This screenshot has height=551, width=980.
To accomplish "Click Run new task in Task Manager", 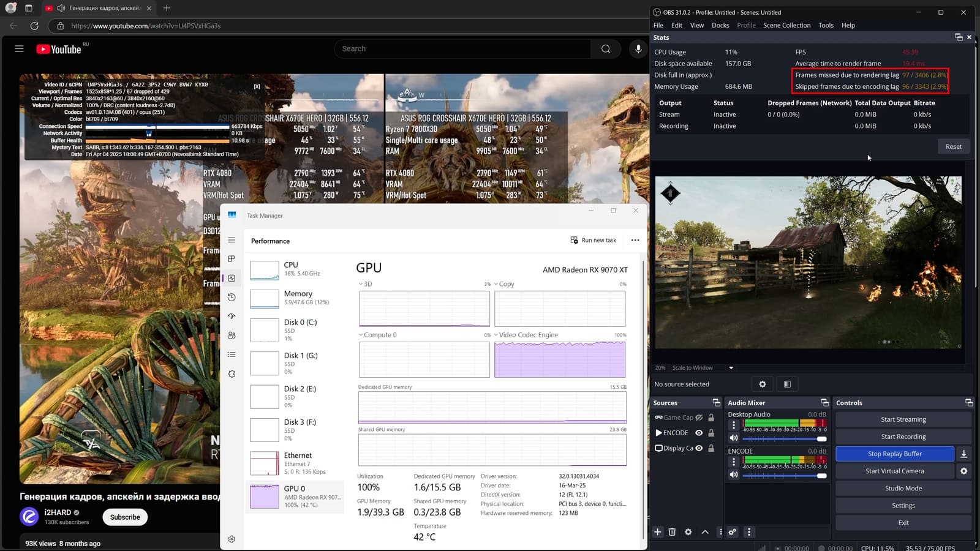I will [x=593, y=240].
